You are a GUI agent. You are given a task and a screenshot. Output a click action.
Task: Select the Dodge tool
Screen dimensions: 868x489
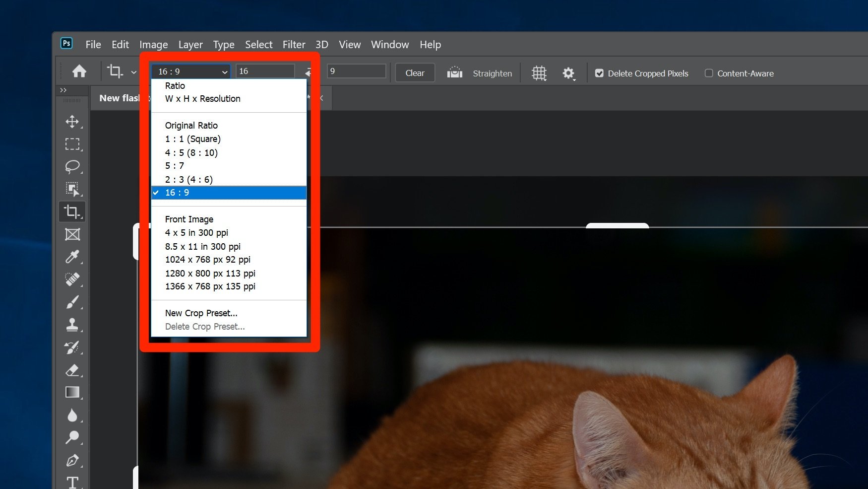pyautogui.click(x=72, y=437)
